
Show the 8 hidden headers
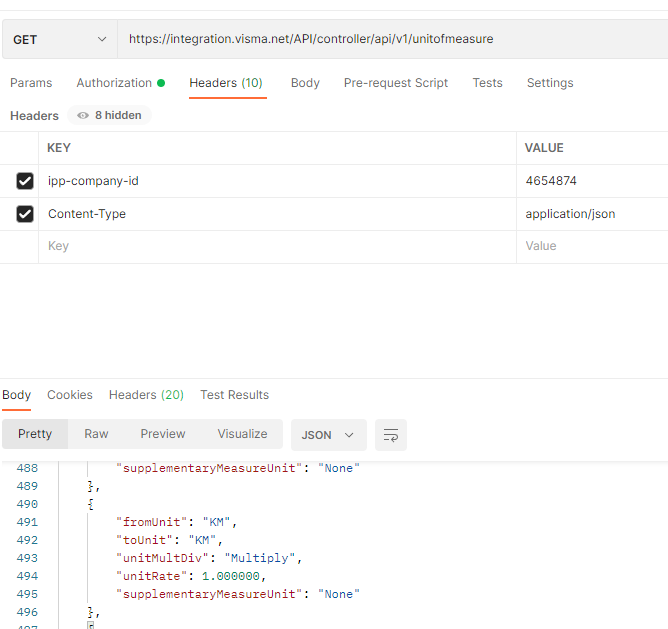click(x=109, y=115)
